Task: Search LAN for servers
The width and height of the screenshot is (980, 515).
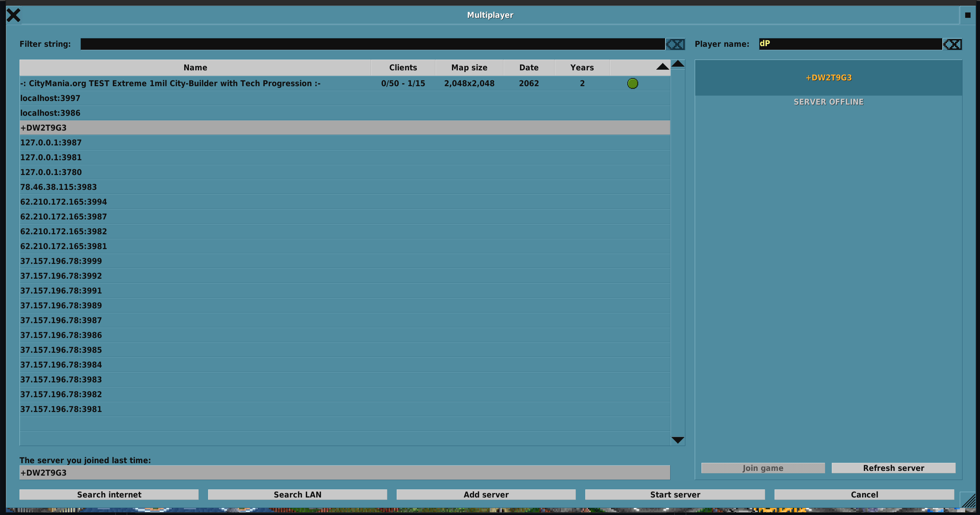Action: 297,494
